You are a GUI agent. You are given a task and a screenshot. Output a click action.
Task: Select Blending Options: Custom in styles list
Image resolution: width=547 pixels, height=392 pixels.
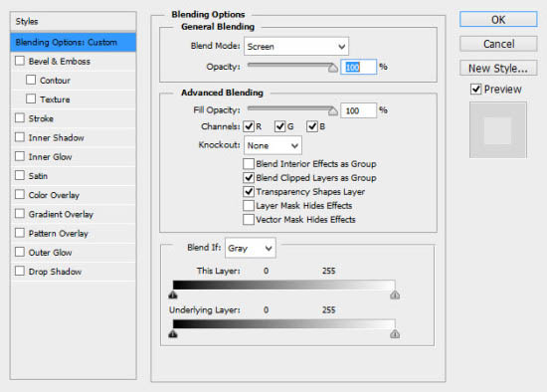74,42
